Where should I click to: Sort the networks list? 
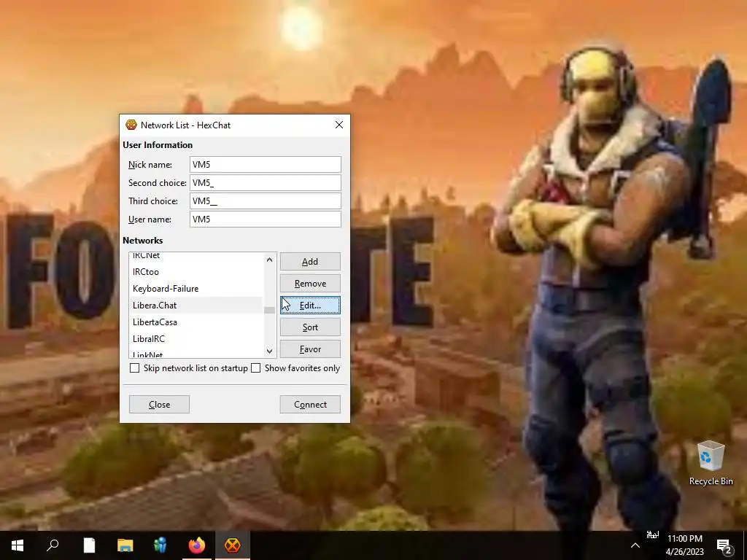pyautogui.click(x=310, y=327)
